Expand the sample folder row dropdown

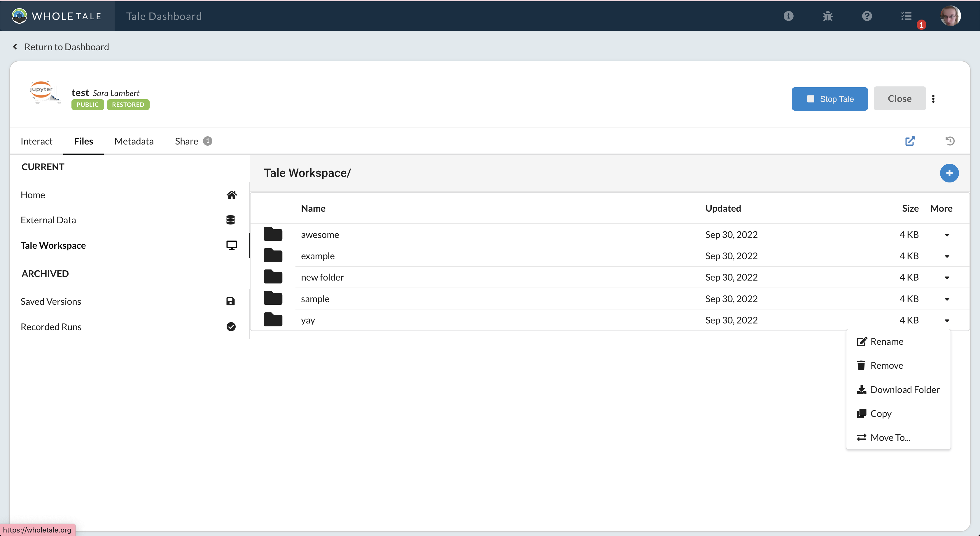tap(947, 299)
